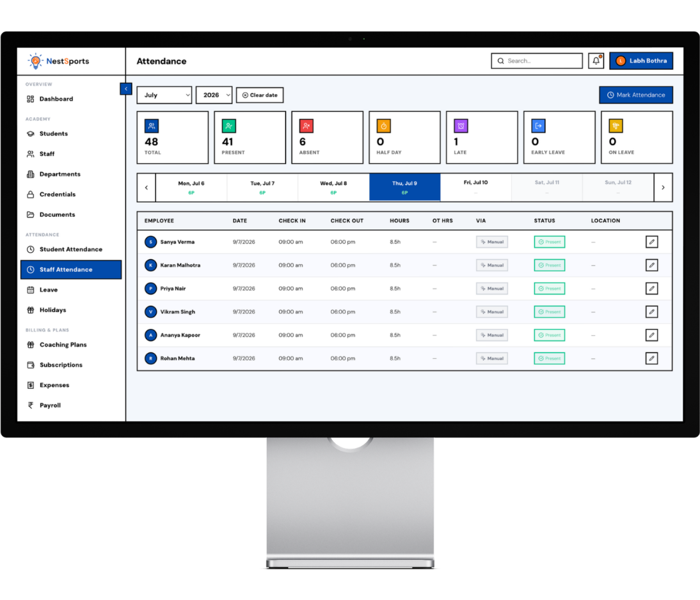Select Tue, Jul 7 date tab
Image resolution: width=700 pixels, height=600 pixels.
pyautogui.click(x=262, y=187)
